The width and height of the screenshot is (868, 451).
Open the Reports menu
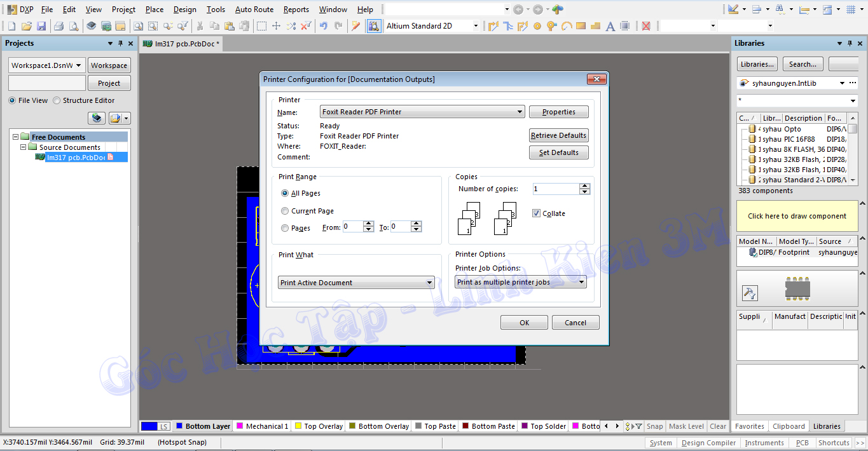pos(296,10)
